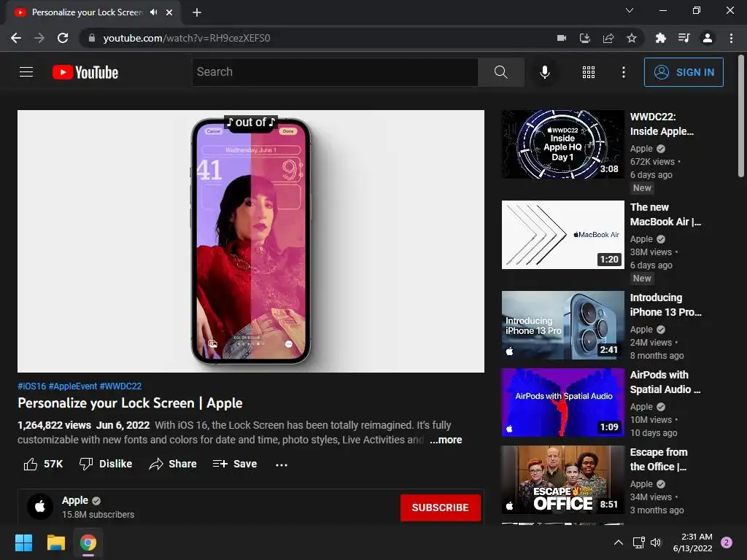Show hidden system tray icons
Image resolution: width=747 pixels, height=560 pixels.
tap(619, 542)
